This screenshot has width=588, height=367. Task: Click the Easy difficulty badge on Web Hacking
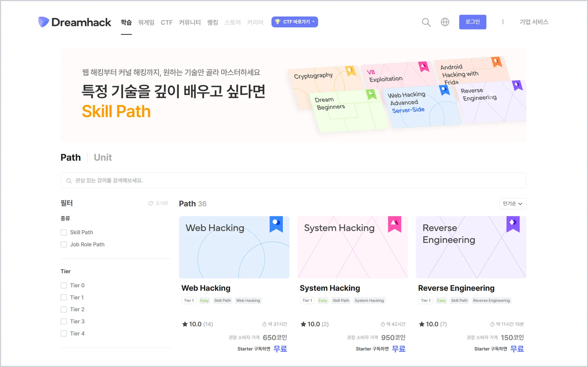click(x=204, y=300)
